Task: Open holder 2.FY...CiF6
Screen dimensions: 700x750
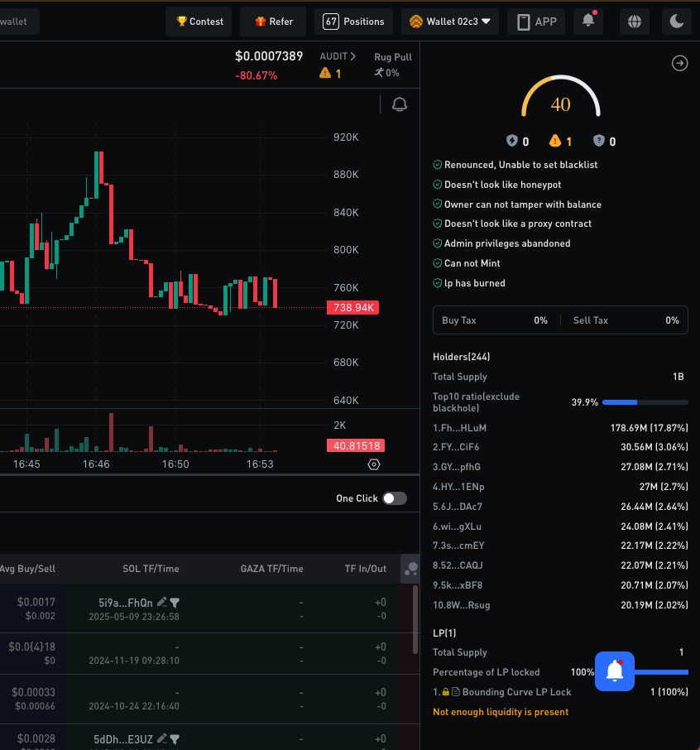Action: point(456,447)
